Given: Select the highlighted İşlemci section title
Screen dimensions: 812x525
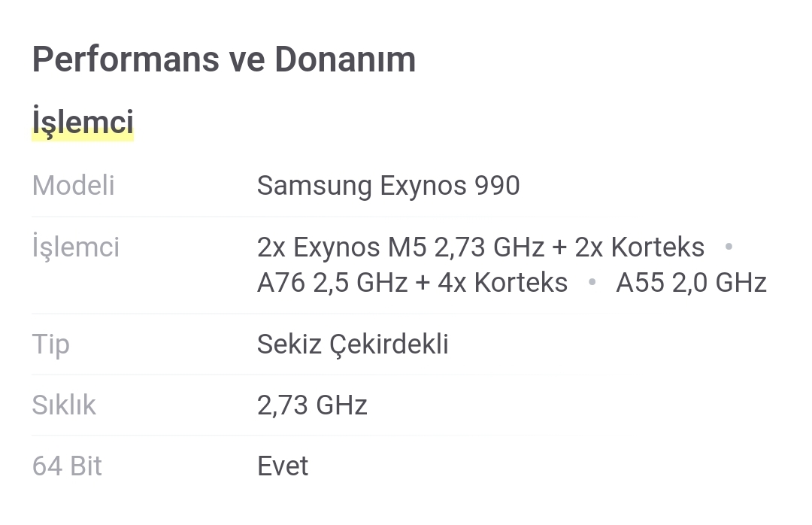Looking at the screenshot, I should (x=83, y=122).
